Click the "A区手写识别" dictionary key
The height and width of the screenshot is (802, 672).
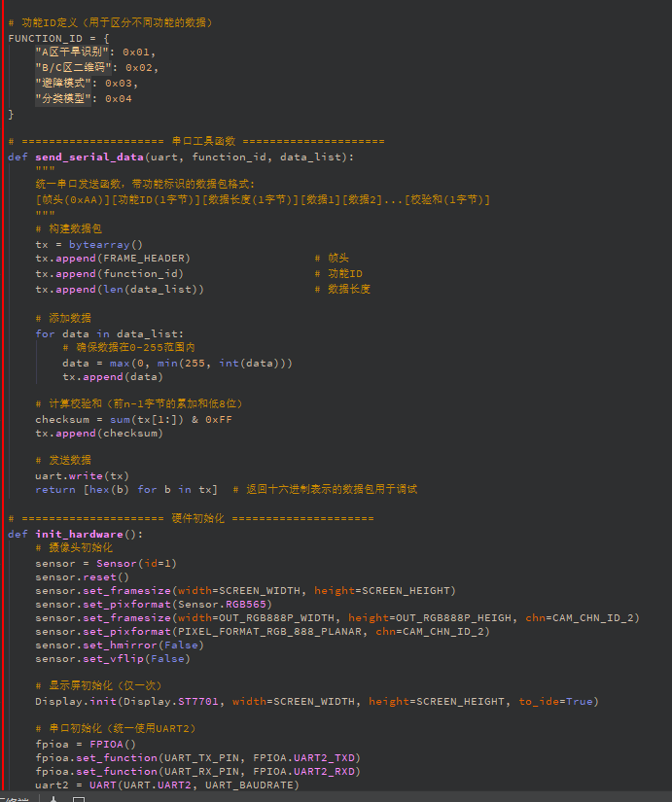click(74, 52)
